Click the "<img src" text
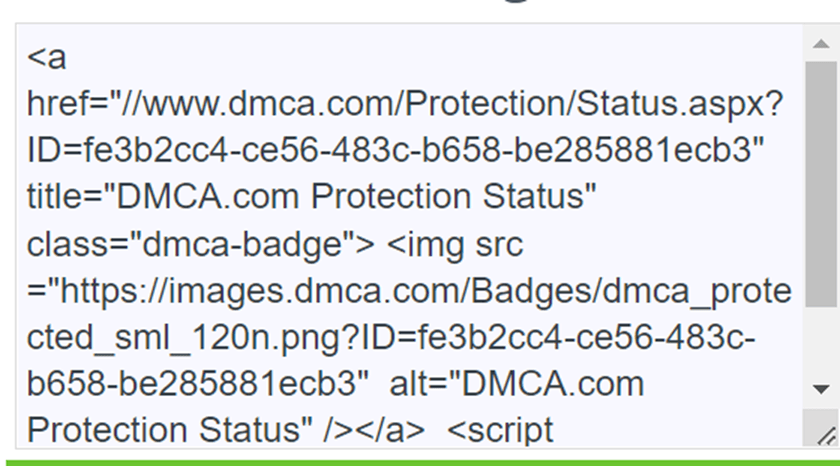 [454, 245]
